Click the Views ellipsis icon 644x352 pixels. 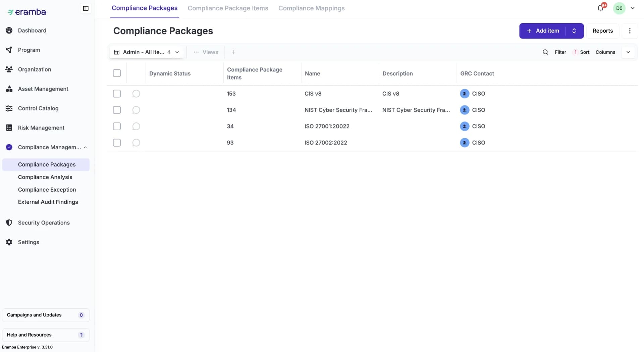(196, 52)
